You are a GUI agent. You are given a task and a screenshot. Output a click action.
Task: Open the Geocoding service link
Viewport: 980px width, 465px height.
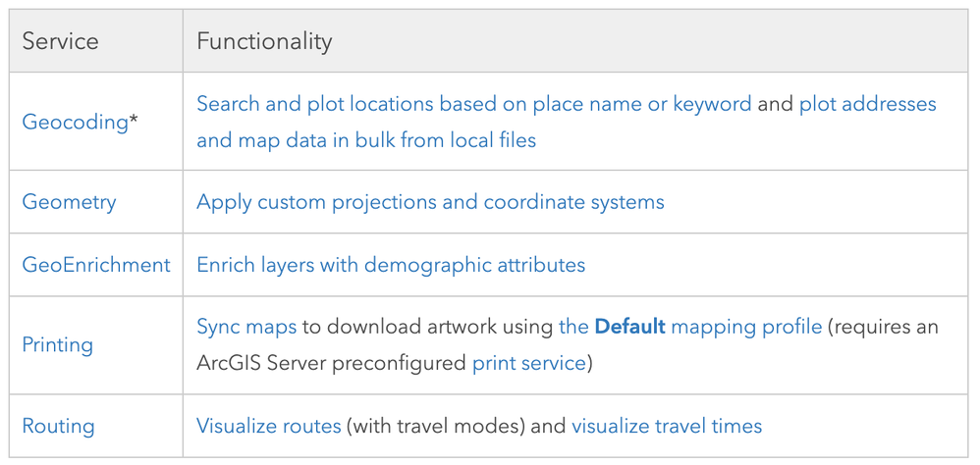pos(75,123)
